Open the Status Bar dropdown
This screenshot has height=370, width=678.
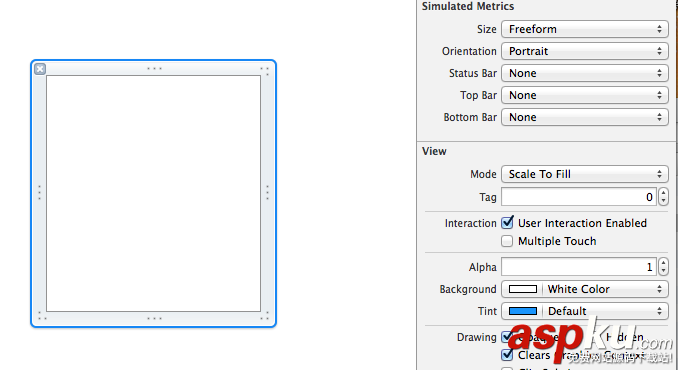(585, 73)
